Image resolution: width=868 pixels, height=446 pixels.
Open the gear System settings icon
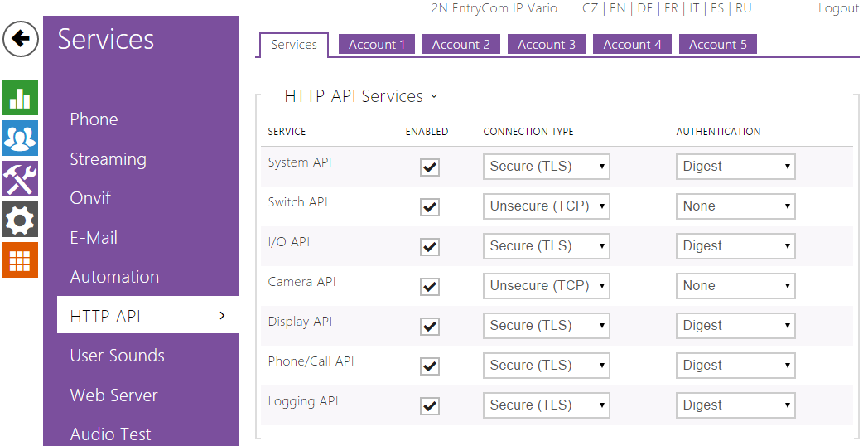20,220
